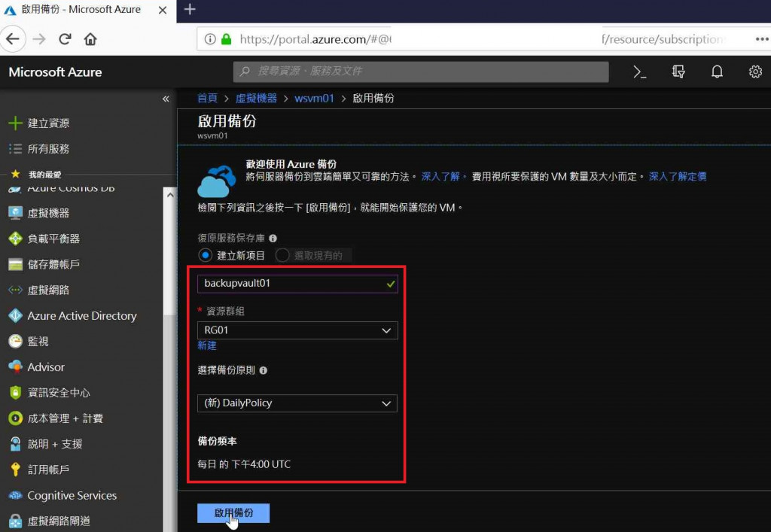
Task: Click the site information icon in address bar
Action: point(210,39)
